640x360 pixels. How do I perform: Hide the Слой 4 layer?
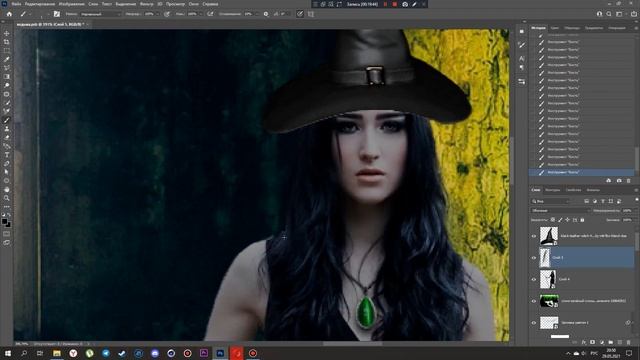tap(533, 279)
